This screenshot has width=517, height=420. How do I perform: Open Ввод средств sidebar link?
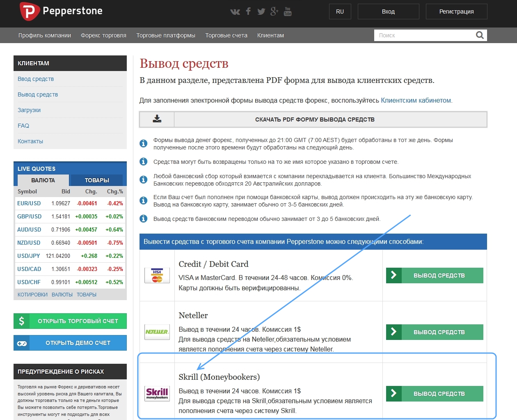click(36, 79)
